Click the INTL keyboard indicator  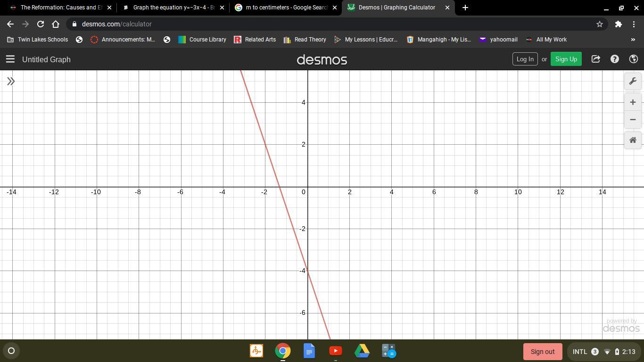(x=580, y=352)
